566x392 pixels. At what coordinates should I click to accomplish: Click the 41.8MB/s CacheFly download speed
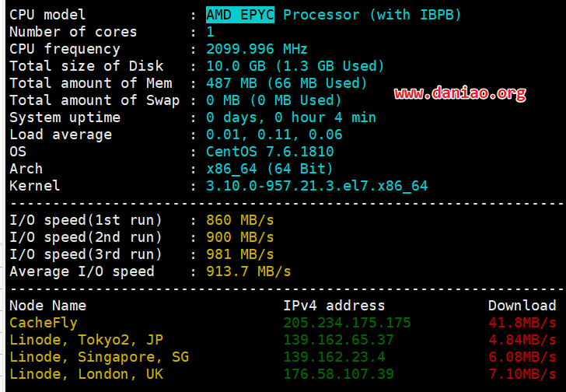[x=522, y=322]
